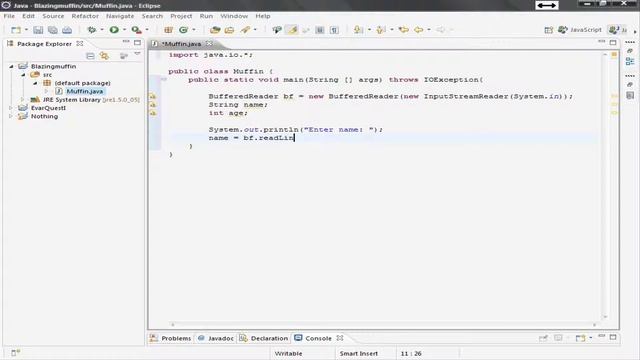Click the Smart Insert status field
Screen dimensions: 640x360
[x=358, y=353]
